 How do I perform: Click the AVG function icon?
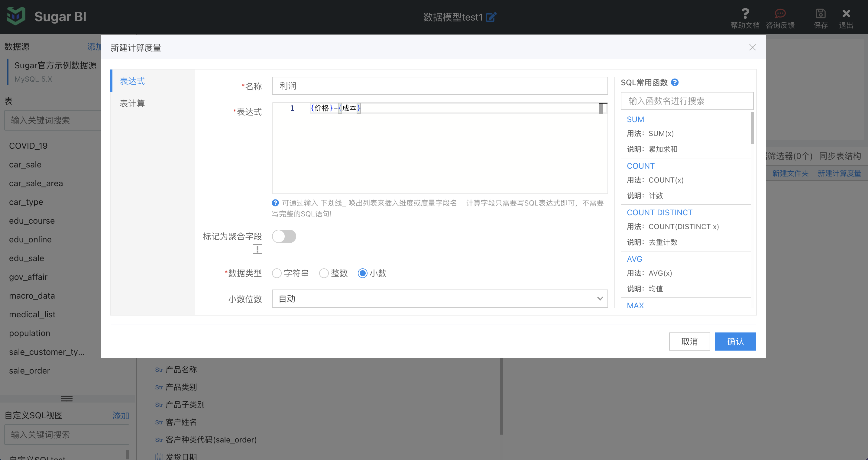634,259
